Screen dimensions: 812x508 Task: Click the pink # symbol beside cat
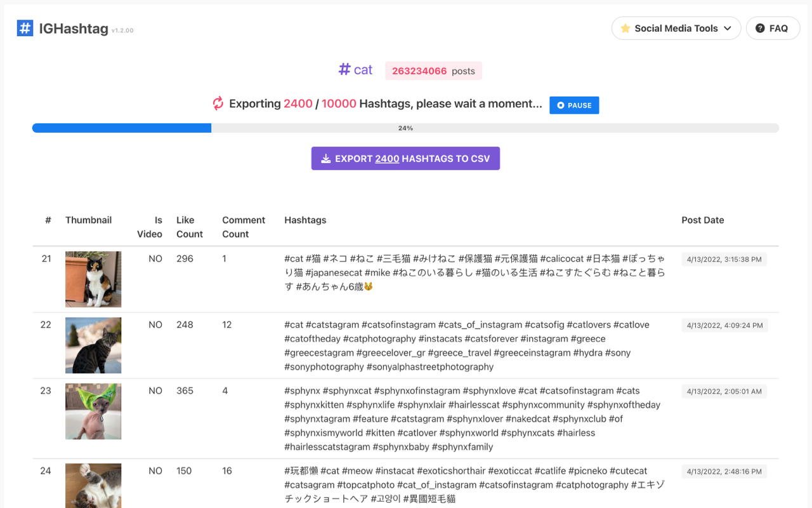point(343,70)
